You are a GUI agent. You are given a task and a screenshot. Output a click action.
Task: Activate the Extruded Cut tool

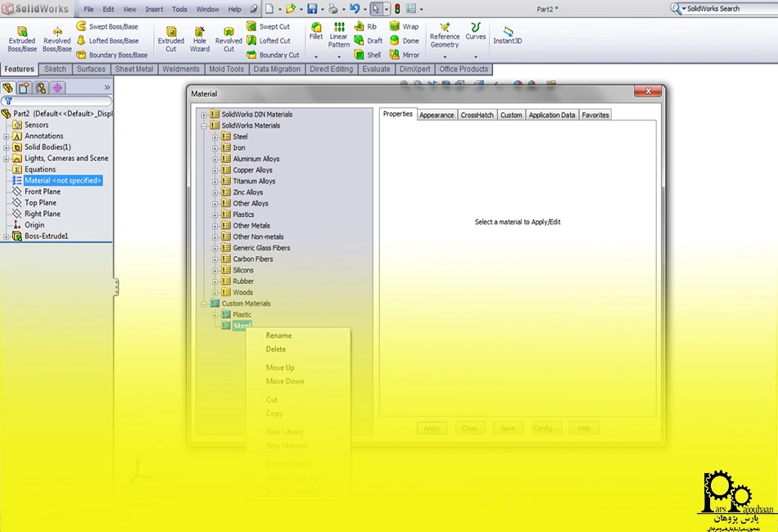[170, 38]
